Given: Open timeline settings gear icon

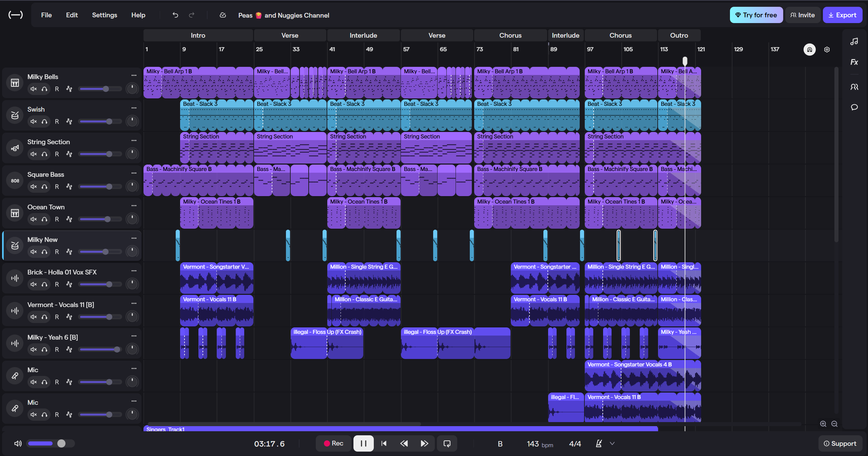Looking at the screenshot, I should pos(827,50).
